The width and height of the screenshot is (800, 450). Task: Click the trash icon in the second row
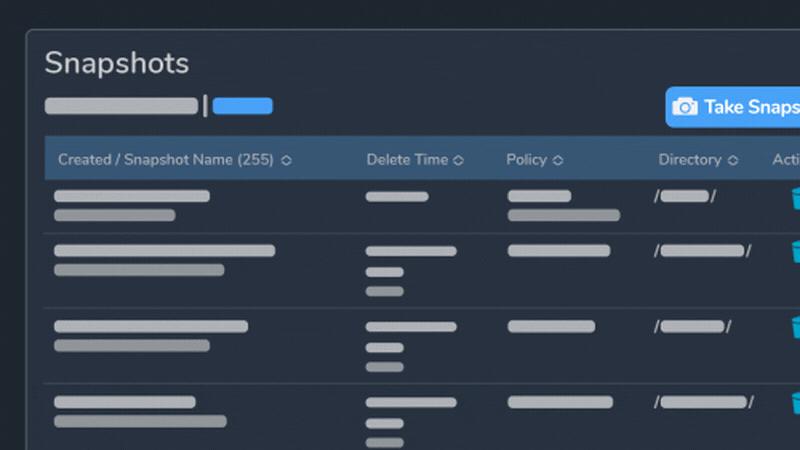[x=795, y=251]
